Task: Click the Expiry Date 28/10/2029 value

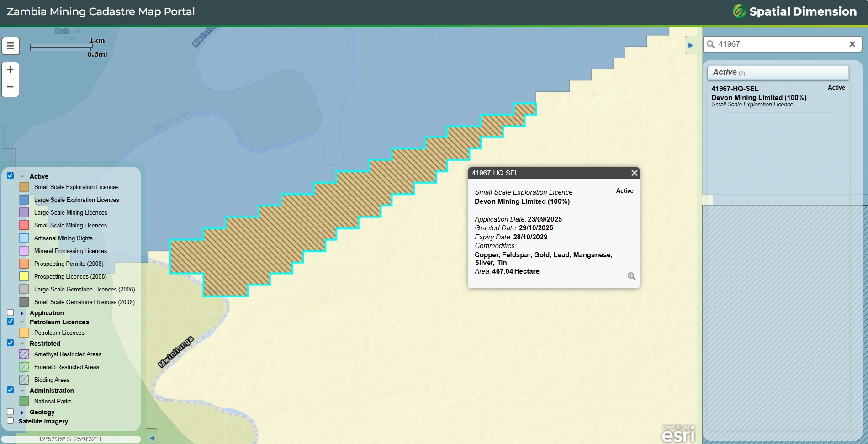Action: 530,237
